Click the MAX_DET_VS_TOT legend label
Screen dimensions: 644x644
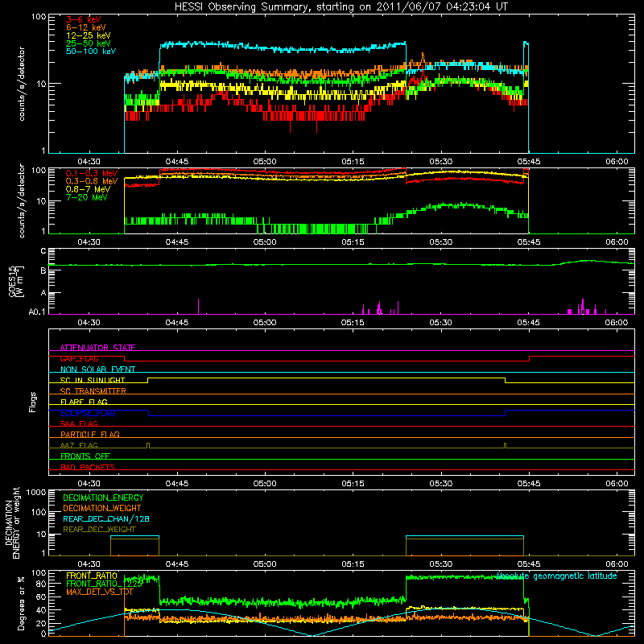(x=99, y=592)
